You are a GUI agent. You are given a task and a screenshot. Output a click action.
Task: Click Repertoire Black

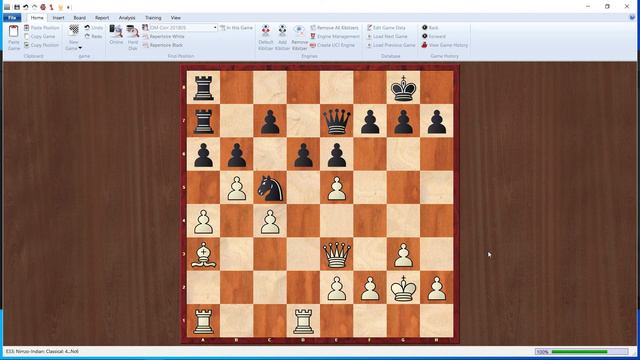[x=163, y=45]
